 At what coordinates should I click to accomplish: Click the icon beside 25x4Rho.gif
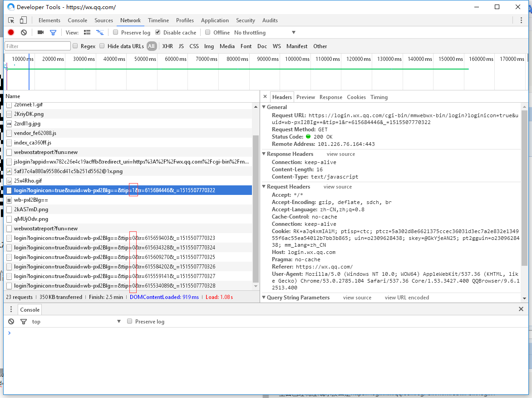(9, 181)
